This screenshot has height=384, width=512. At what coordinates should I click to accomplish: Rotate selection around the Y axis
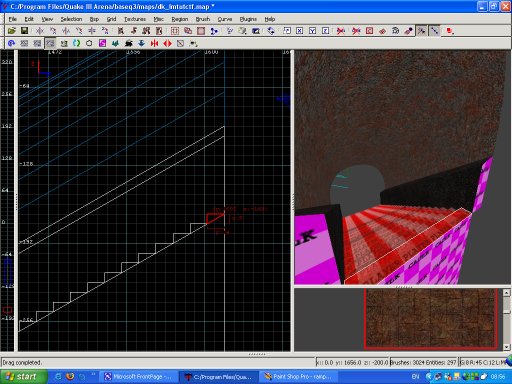[x=79, y=31]
